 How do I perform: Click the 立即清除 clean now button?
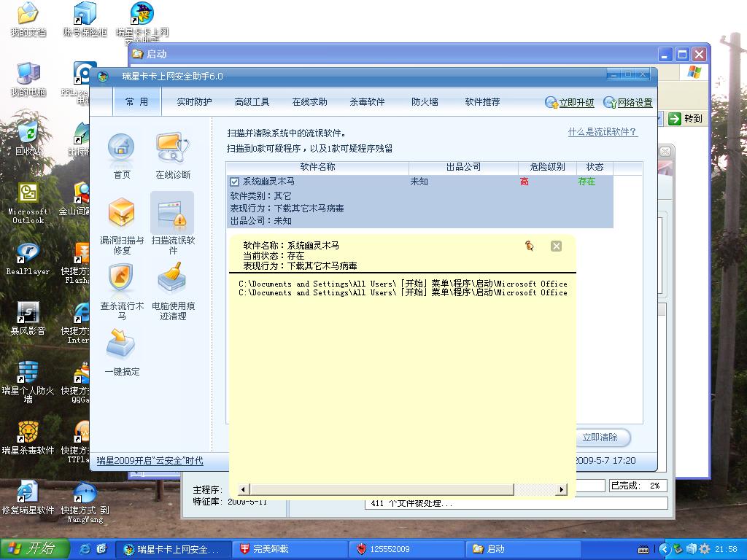click(x=600, y=437)
